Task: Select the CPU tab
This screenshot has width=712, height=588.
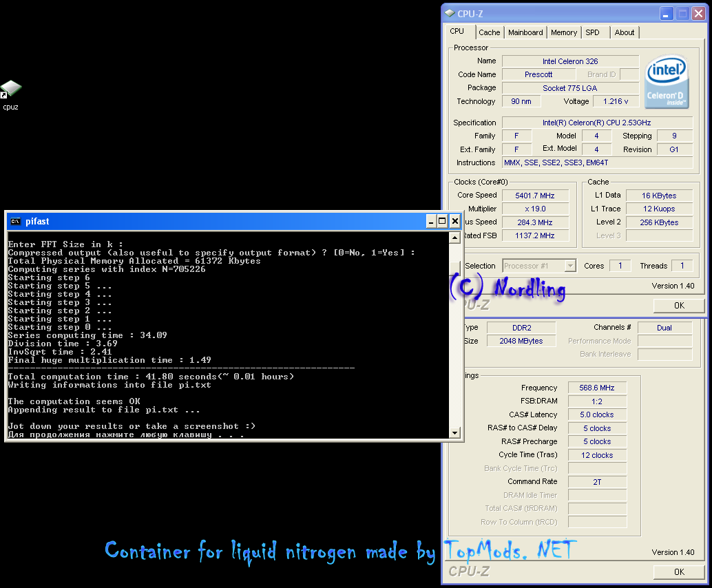Action: [x=459, y=32]
